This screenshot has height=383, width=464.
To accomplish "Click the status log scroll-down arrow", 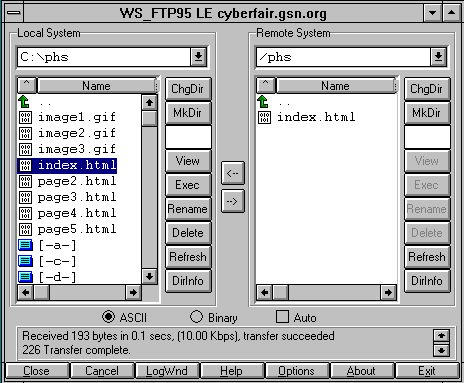I will (x=441, y=350).
